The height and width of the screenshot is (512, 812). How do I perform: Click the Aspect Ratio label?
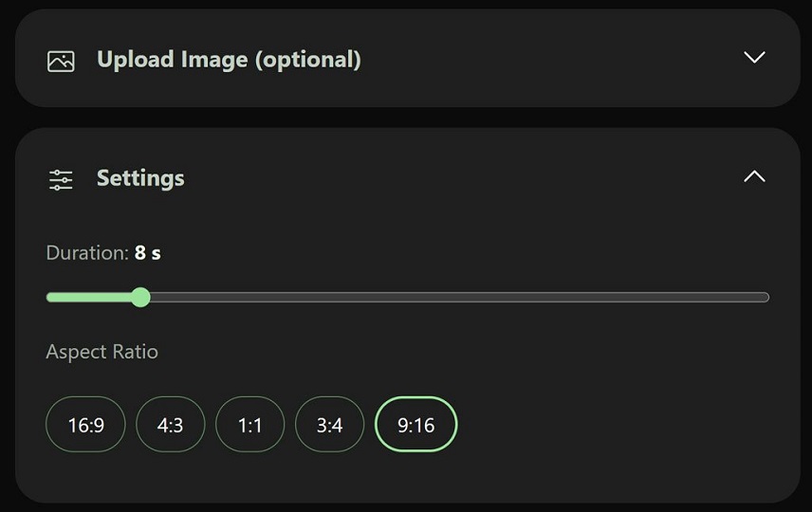pyautogui.click(x=102, y=352)
